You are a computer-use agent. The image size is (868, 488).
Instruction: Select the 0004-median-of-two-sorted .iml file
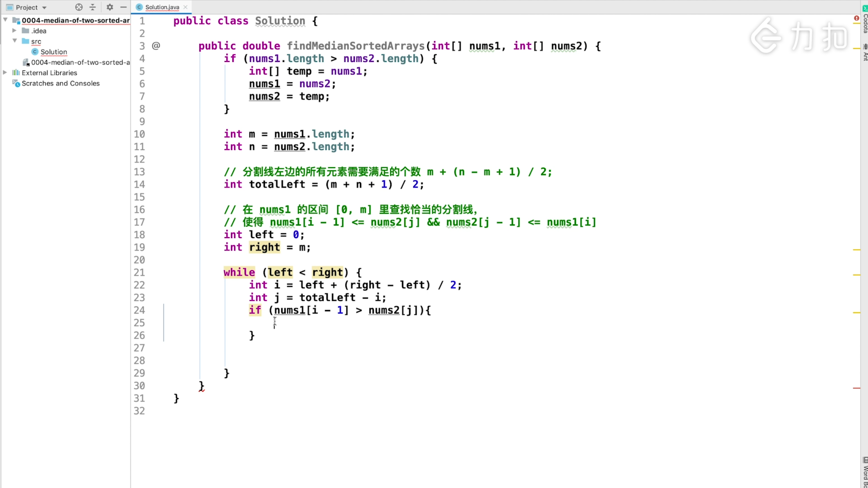(x=80, y=62)
